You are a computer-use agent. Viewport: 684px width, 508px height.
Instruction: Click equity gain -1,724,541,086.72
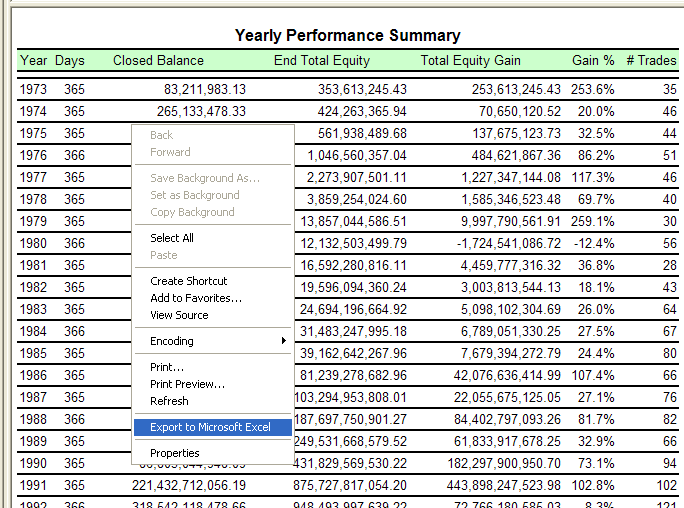[x=509, y=243]
